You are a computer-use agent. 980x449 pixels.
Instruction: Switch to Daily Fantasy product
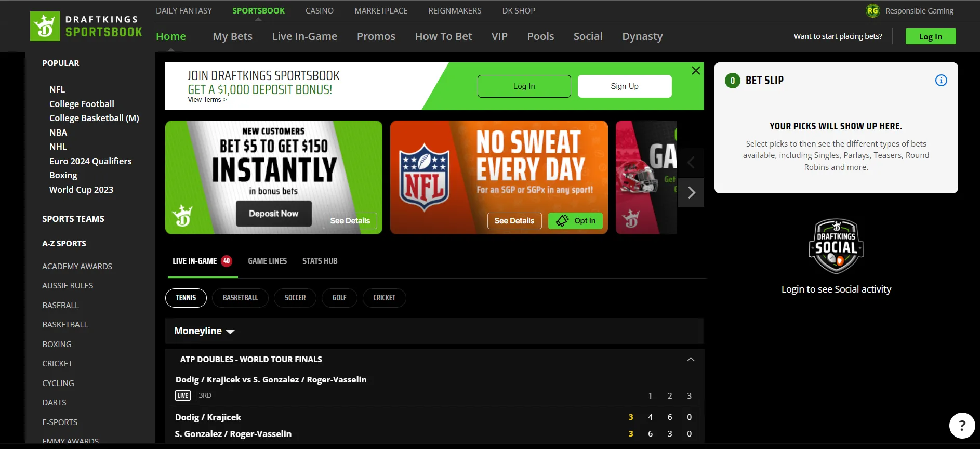[184, 10]
